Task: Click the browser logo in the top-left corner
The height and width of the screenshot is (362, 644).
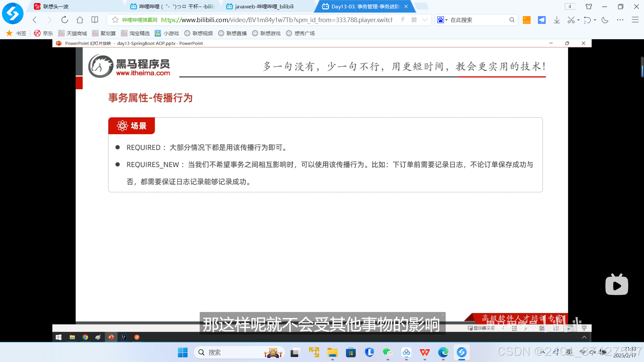Action: (13, 13)
